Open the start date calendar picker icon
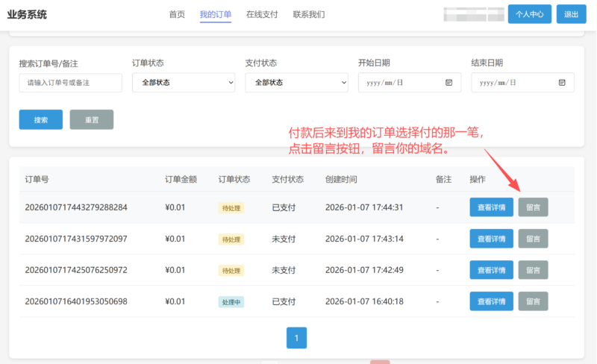Screen dimensions: 597x364 click(448, 83)
